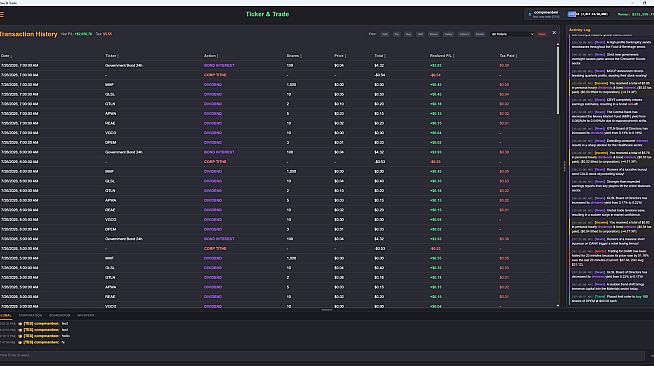Sort the table by Action column

(x=211, y=55)
